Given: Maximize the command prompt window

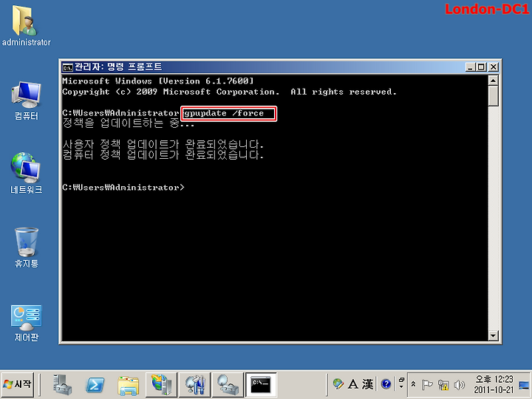Looking at the screenshot, I should (481, 67).
